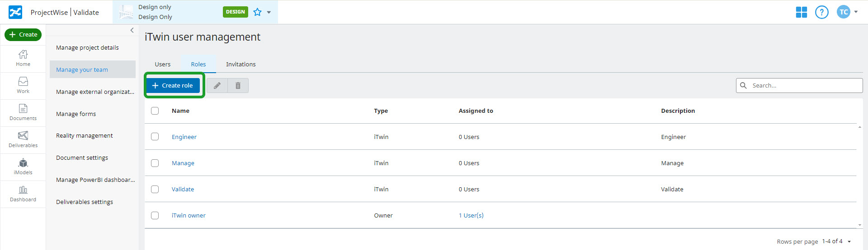Click the pencil edit role icon
This screenshot has height=250, width=868.
pos(217,86)
